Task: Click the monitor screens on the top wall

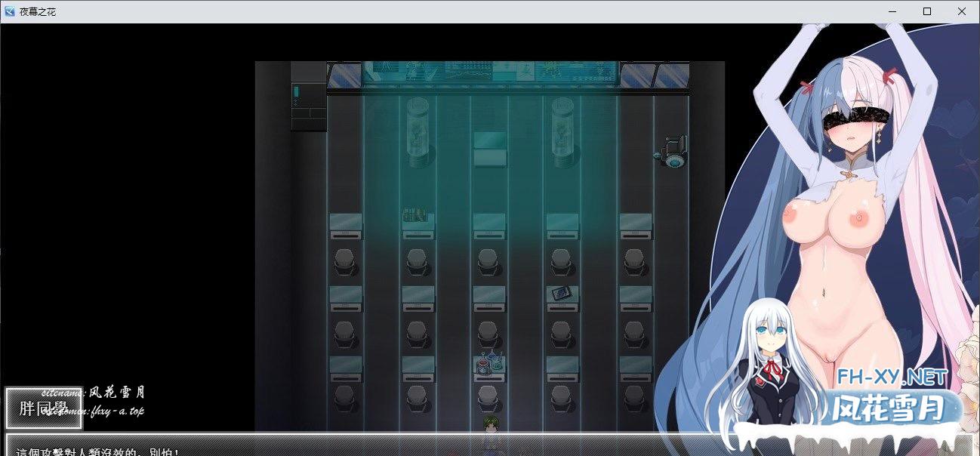Action: pyautogui.click(x=491, y=73)
